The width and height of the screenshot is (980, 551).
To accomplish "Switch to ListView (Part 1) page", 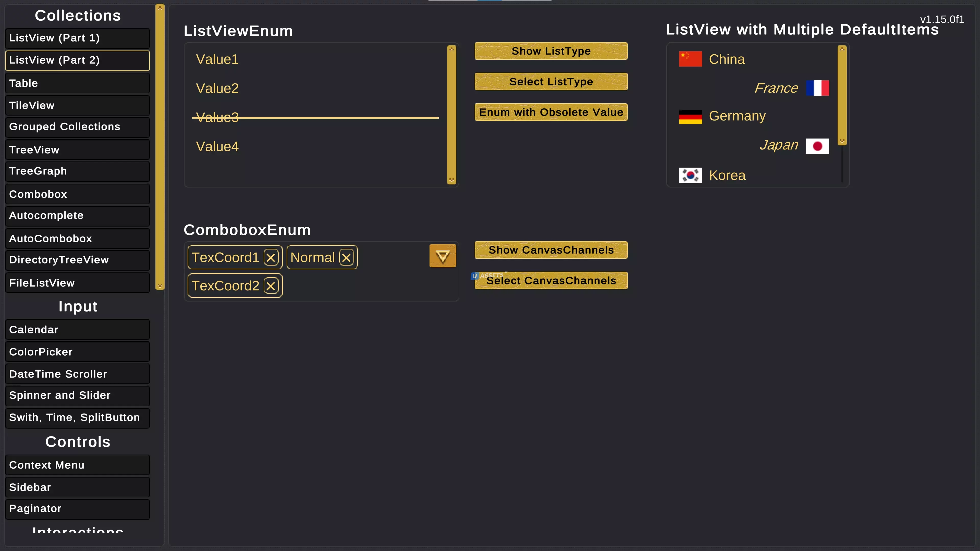I will [x=78, y=38].
